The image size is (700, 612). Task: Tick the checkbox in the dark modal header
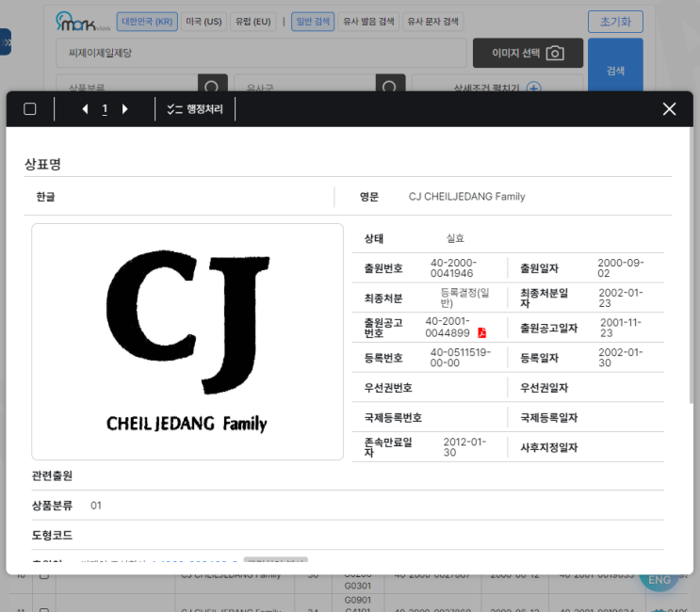coord(30,109)
